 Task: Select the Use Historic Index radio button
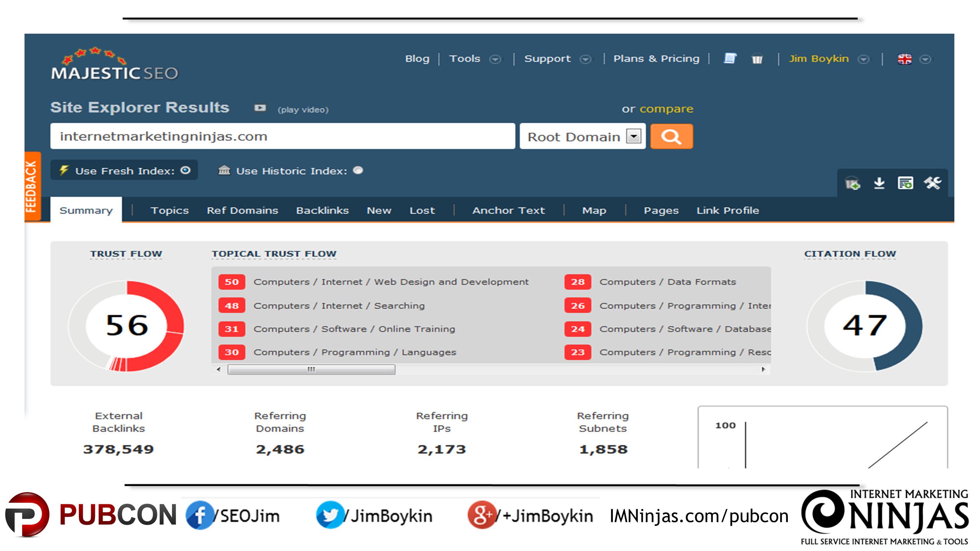pyautogui.click(x=358, y=170)
